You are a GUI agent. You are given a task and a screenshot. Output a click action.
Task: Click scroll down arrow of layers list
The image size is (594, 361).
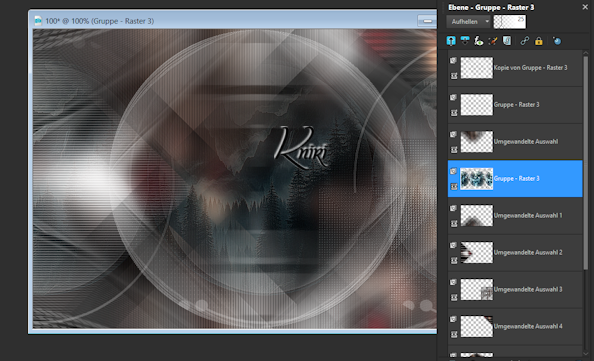tap(586, 353)
